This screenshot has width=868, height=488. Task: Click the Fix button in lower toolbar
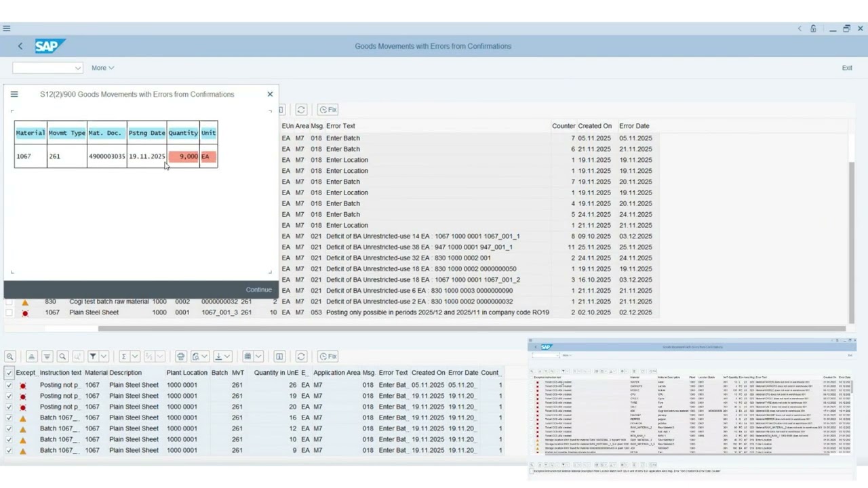(x=328, y=357)
